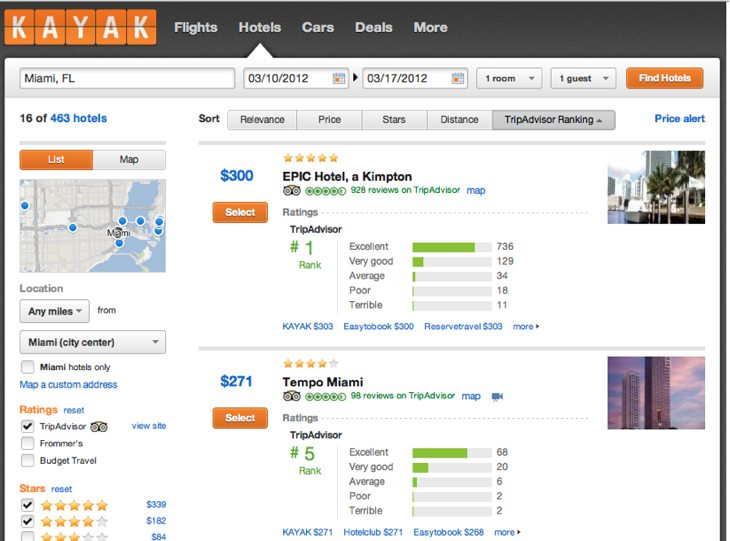The height and width of the screenshot is (541, 730).
Task: Click the 03/10/2012 check-in field
Action: tap(296, 78)
